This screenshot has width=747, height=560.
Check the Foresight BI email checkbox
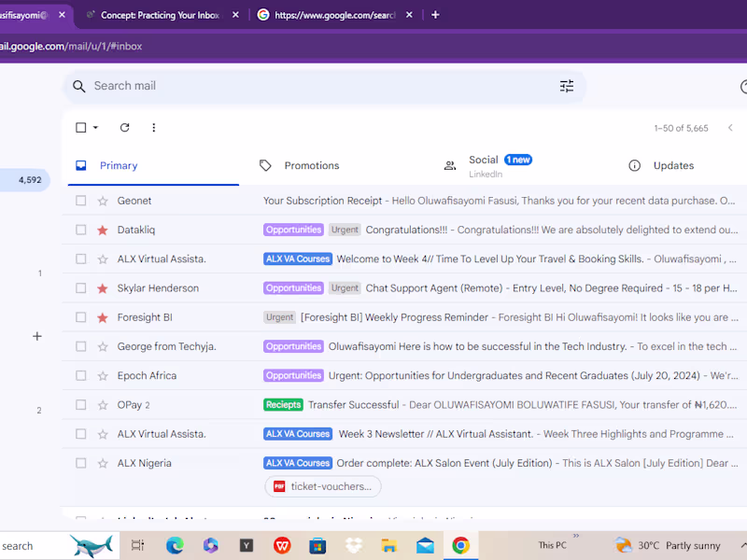(x=81, y=317)
